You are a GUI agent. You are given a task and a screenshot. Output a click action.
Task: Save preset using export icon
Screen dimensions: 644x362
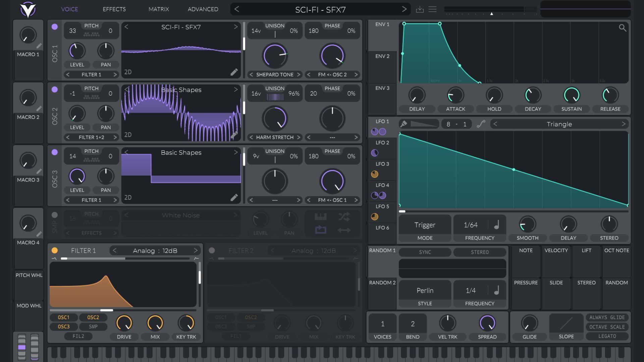click(x=420, y=9)
